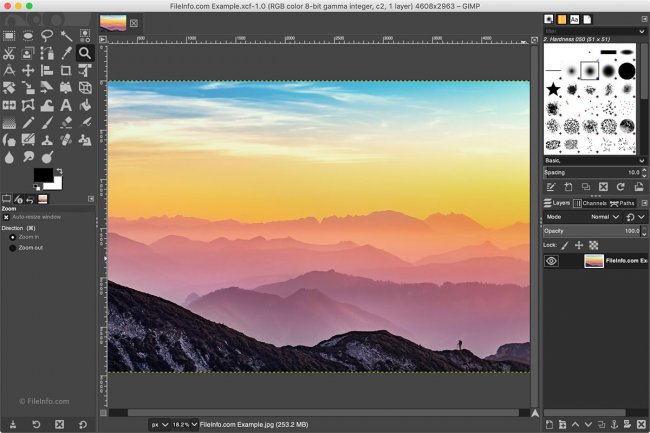This screenshot has width=650, height=433.
Task: Pick the Color Picker eyedropper tool
Action: [66, 53]
